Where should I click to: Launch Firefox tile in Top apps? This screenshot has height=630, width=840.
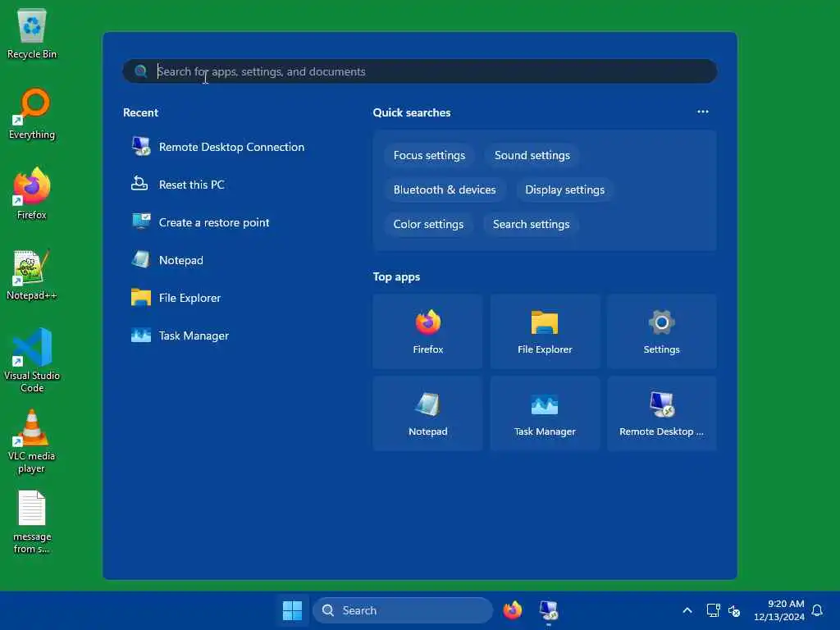[x=427, y=331]
